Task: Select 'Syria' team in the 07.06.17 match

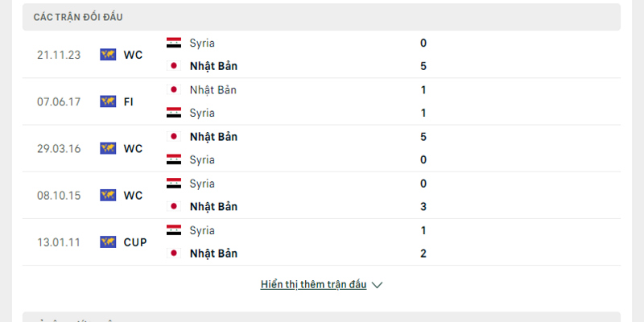Action: (202, 113)
